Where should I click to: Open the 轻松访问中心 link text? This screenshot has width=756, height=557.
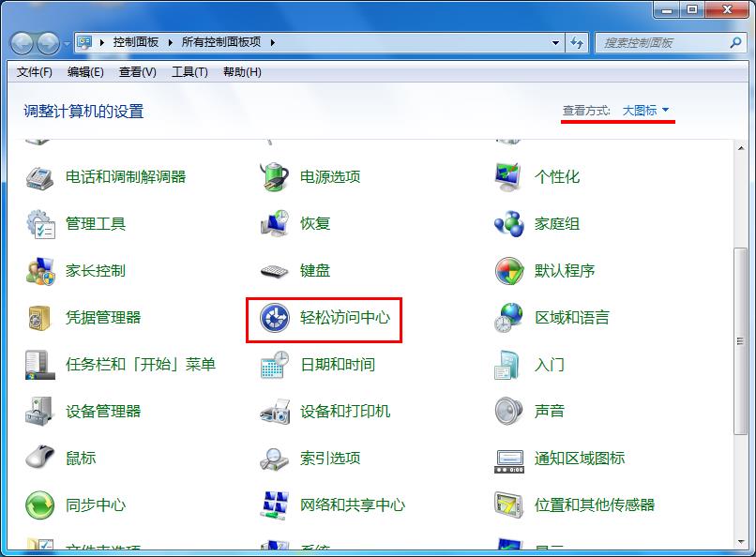345,318
